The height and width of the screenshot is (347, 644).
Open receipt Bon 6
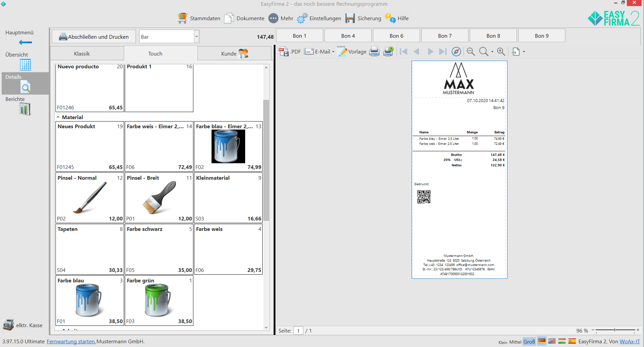396,36
